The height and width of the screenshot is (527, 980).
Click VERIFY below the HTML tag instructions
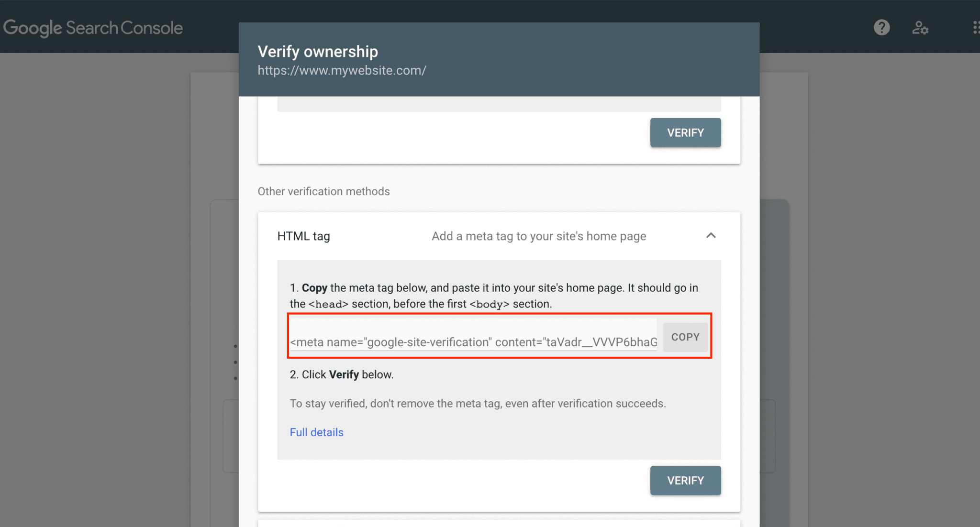[685, 480]
